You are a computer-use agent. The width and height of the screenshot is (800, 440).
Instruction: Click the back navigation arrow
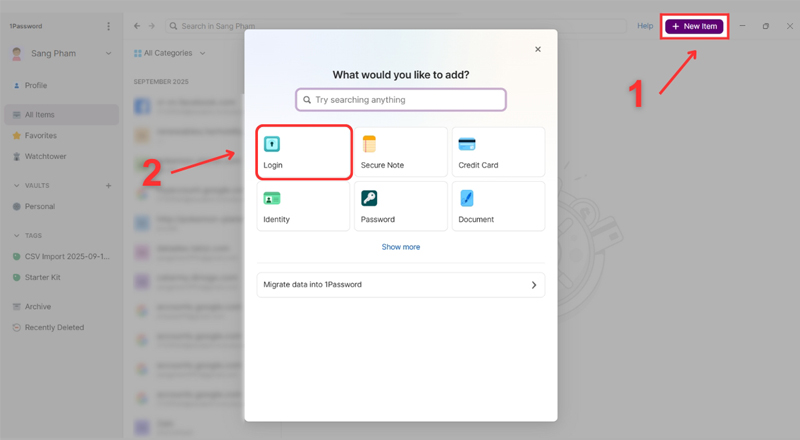137,26
